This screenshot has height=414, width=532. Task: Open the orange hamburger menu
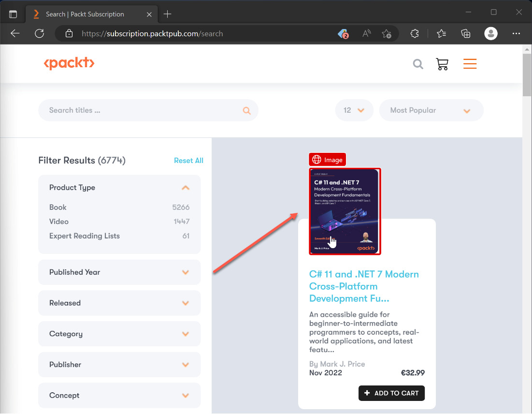click(470, 63)
